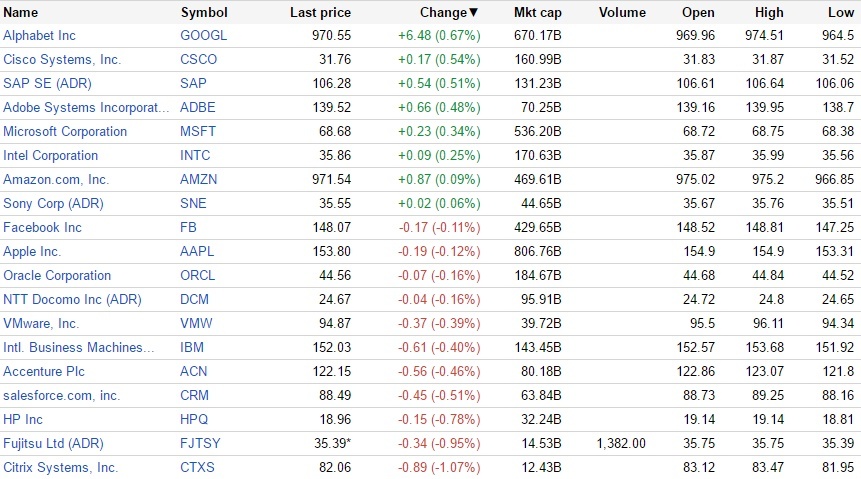
Task: Click the CRM ticker symbol
Action: coord(194,396)
